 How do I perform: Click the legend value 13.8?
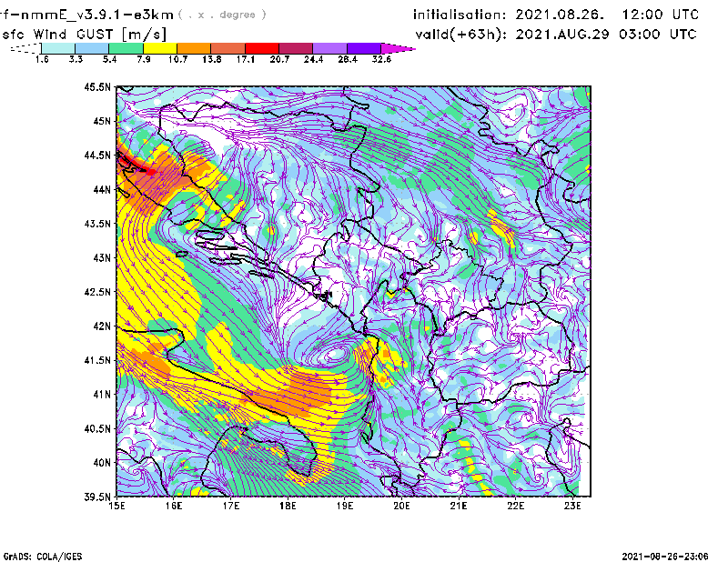212,59
